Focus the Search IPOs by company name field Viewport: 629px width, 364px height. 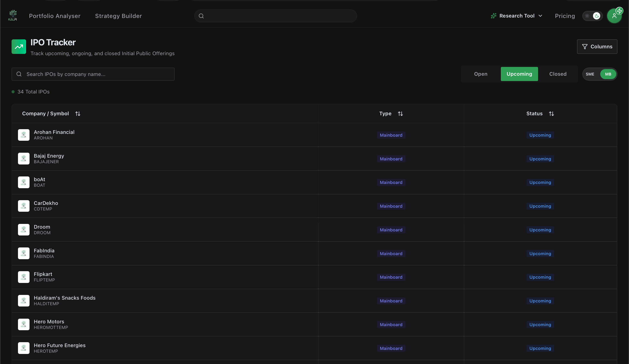click(93, 74)
